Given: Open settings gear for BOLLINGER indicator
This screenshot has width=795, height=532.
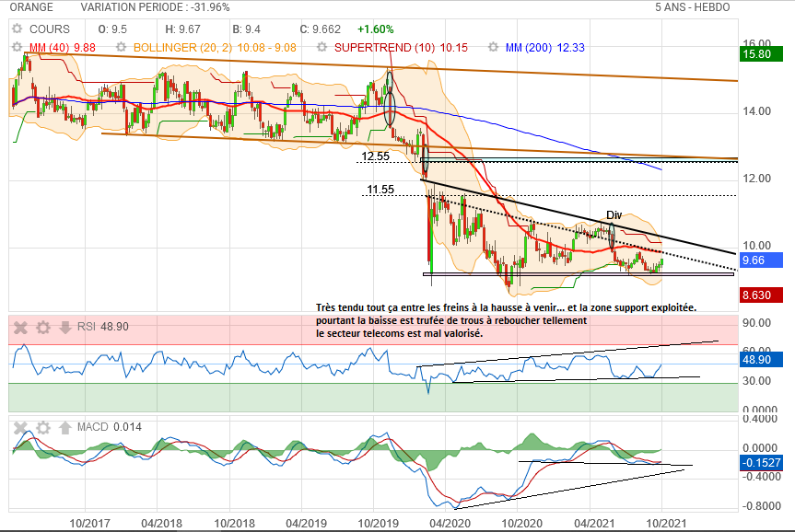Looking at the screenshot, I should coord(121,47).
